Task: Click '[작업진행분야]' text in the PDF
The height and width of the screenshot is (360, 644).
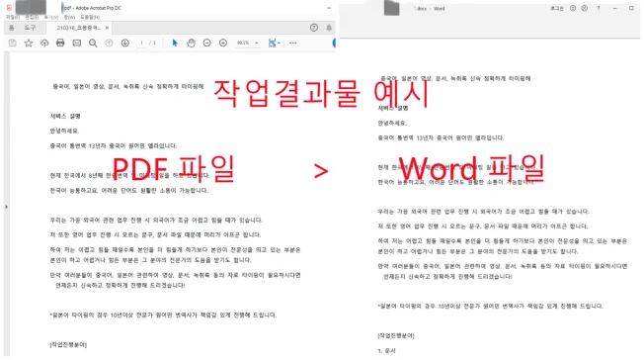Action: click(68, 345)
